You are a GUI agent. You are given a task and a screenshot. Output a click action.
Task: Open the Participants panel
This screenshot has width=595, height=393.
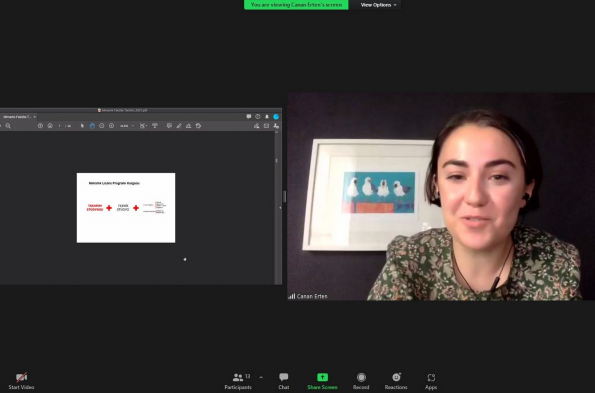point(238,381)
